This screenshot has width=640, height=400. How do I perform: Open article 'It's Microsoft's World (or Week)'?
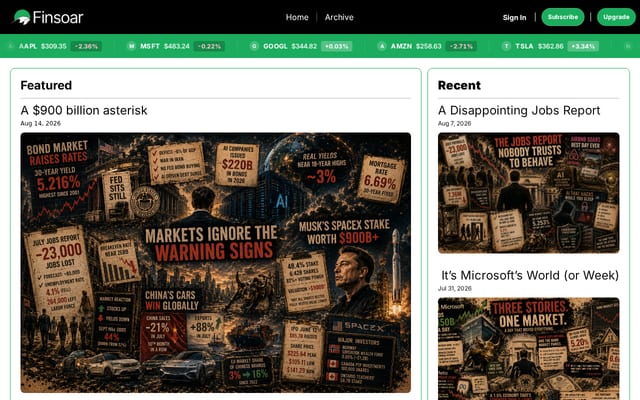click(530, 275)
